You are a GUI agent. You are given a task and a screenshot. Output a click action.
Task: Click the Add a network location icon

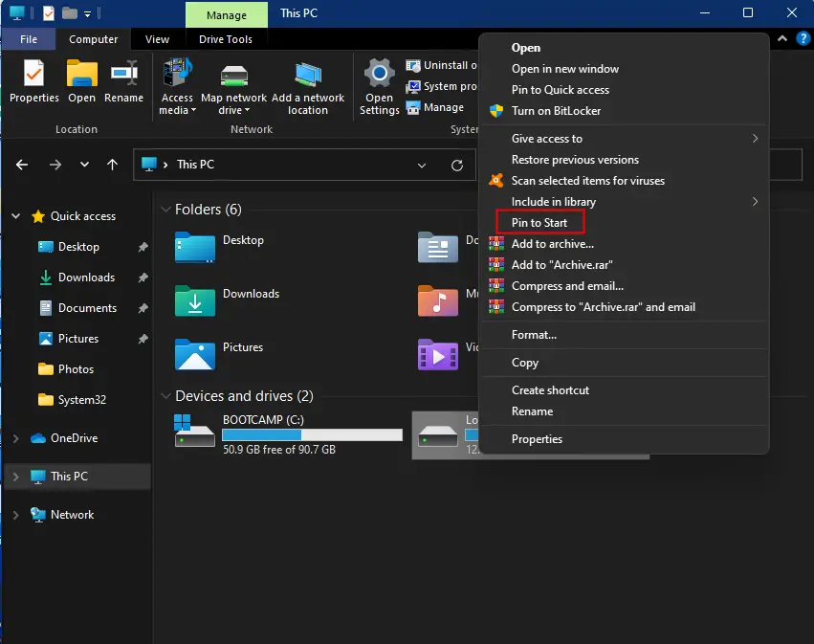(x=308, y=87)
